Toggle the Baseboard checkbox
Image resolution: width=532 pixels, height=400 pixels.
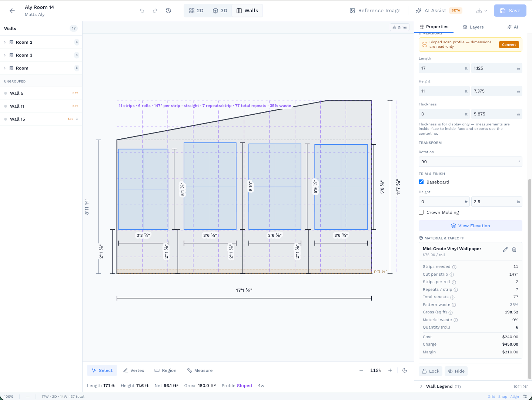[421, 182]
